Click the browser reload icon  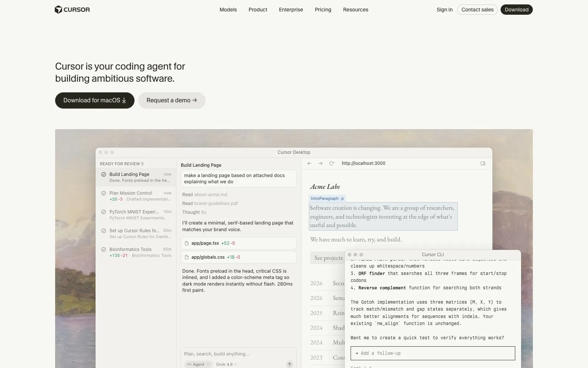click(x=331, y=163)
